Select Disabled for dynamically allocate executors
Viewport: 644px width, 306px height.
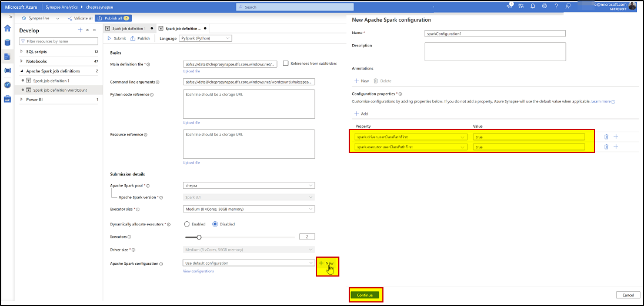coord(215,224)
